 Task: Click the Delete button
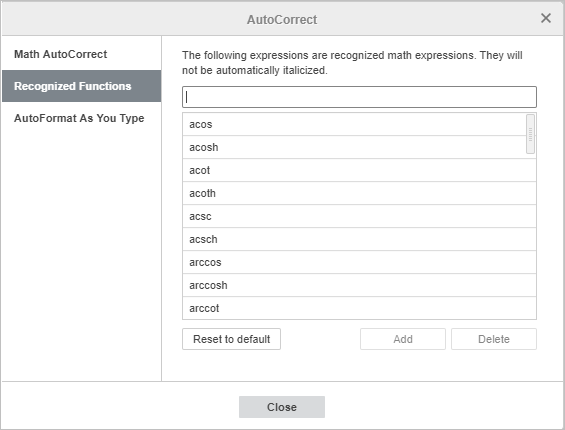[494, 339]
